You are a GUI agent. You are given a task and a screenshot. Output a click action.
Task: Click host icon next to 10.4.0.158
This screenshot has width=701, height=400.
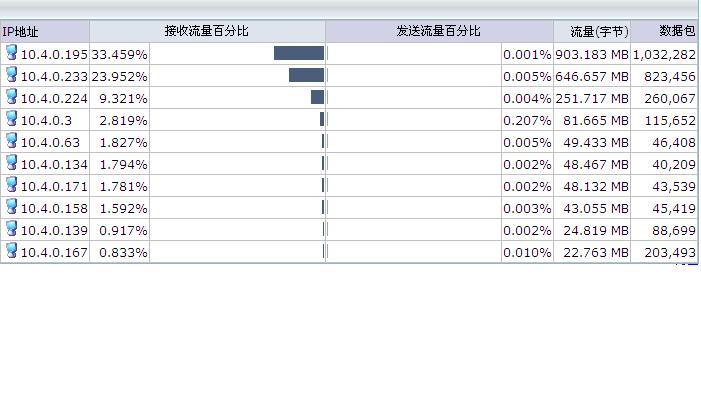(12, 206)
